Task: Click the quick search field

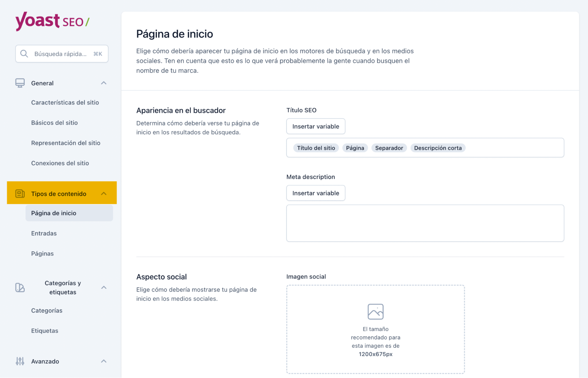Action: [x=61, y=53]
